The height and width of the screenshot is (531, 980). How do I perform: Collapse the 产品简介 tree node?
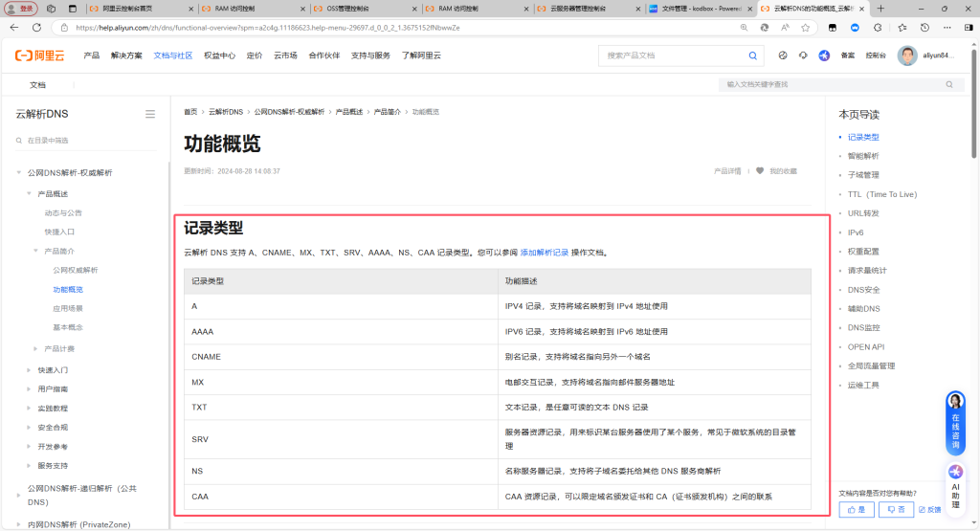[x=36, y=251]
